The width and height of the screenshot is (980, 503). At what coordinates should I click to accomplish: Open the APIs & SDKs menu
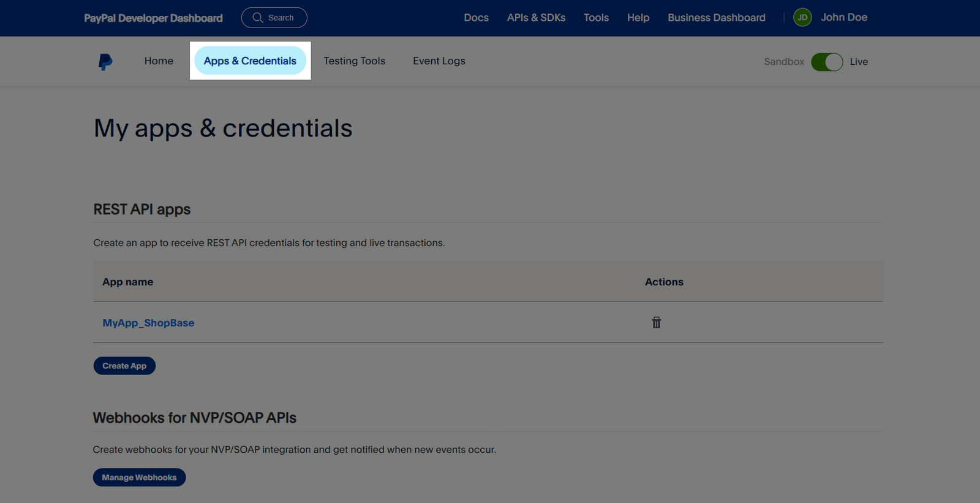tap(536, 18)
